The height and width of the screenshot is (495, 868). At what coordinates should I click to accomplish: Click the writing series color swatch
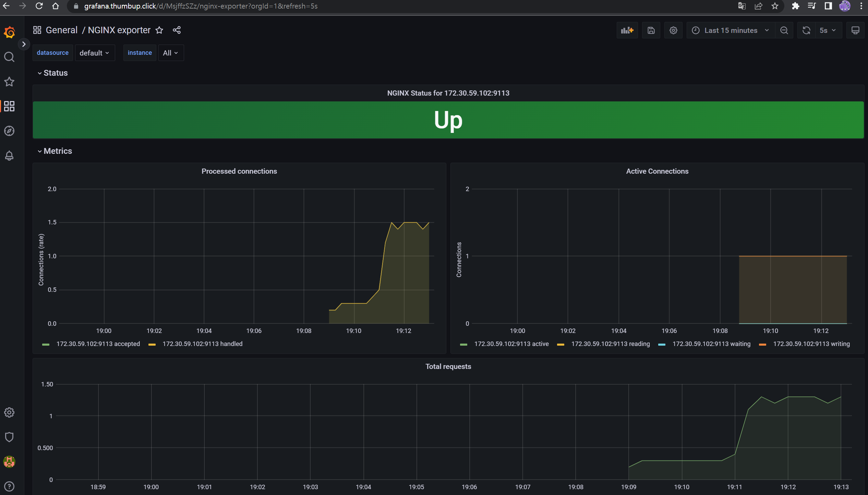pyautogui.click(x=763, y=344)
